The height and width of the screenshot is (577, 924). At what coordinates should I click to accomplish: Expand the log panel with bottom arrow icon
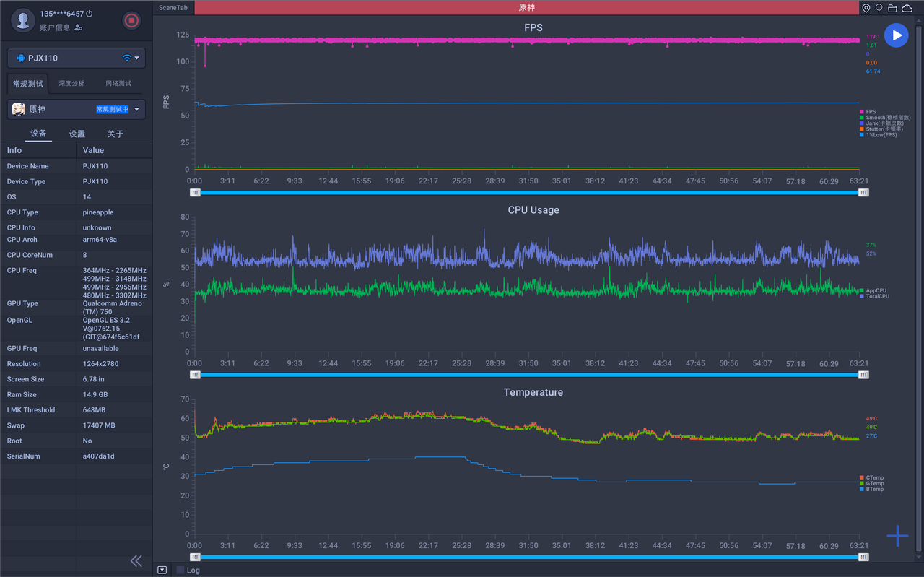click(162, 570)
